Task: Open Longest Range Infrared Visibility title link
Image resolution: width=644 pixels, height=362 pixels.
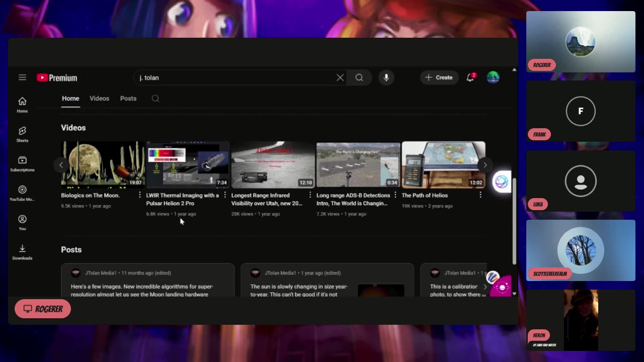Action: point(267,199)
